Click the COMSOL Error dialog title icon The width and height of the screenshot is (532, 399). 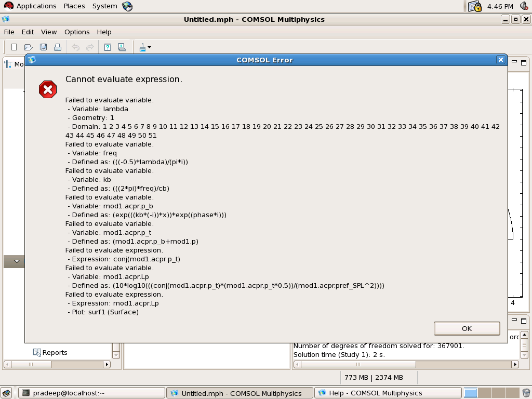pyautogui.click(x=32, y=60)
